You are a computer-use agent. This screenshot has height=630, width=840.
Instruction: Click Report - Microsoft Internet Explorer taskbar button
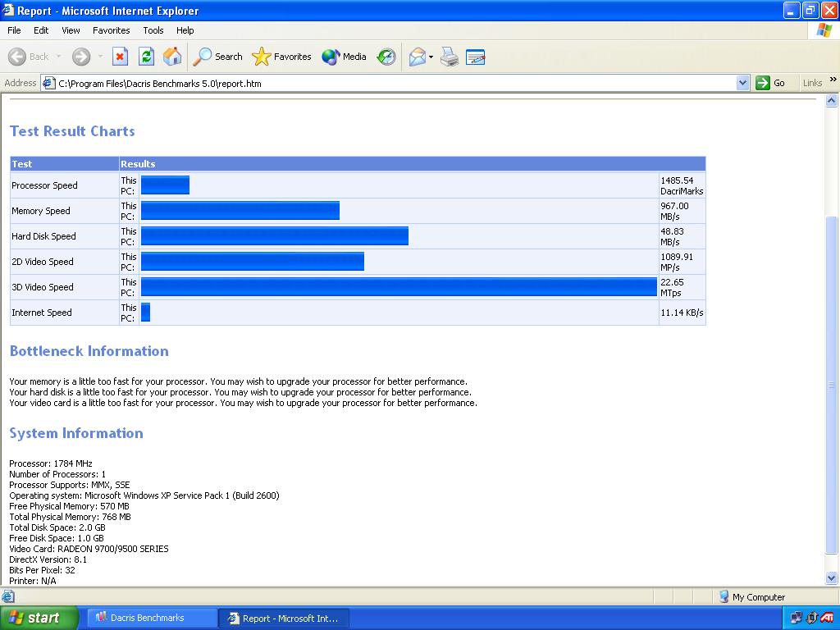[284, 619]
